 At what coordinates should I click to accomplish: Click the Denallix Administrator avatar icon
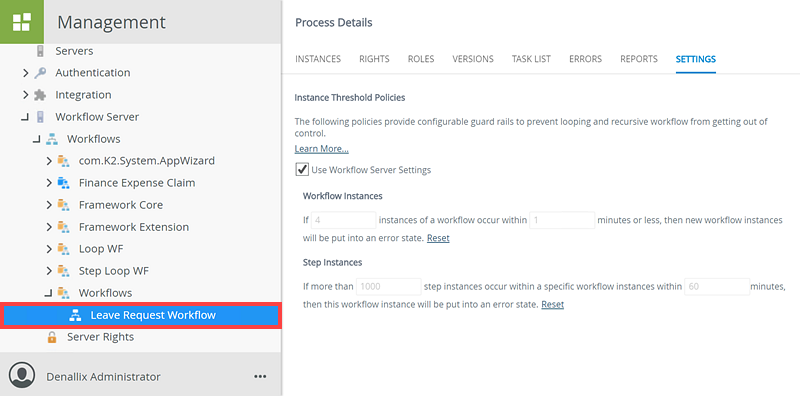[22, 376]
